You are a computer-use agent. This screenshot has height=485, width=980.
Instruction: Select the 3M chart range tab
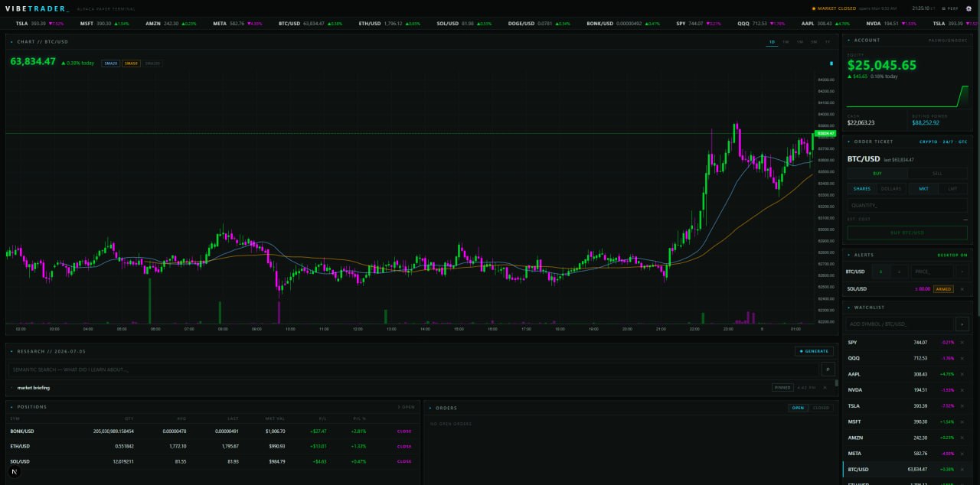point(813,41)
